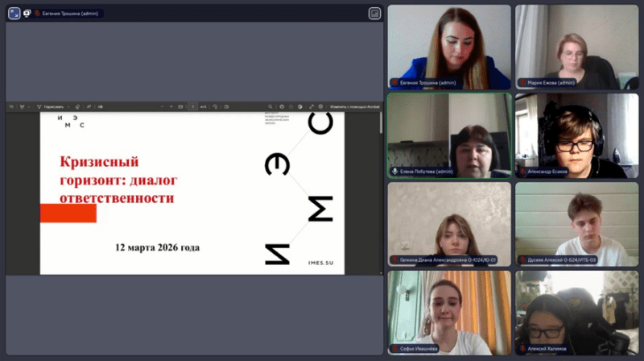Click the zoom-out minus icon in the PDF toolbar
This screenshot has width=644, height=361.
(x=161, y=106)
